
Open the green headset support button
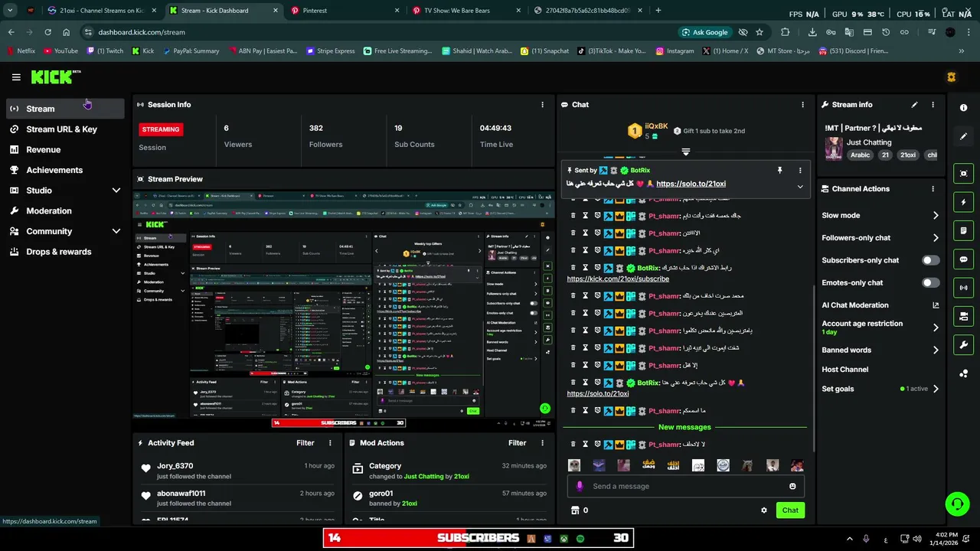(x=957, y=504)
